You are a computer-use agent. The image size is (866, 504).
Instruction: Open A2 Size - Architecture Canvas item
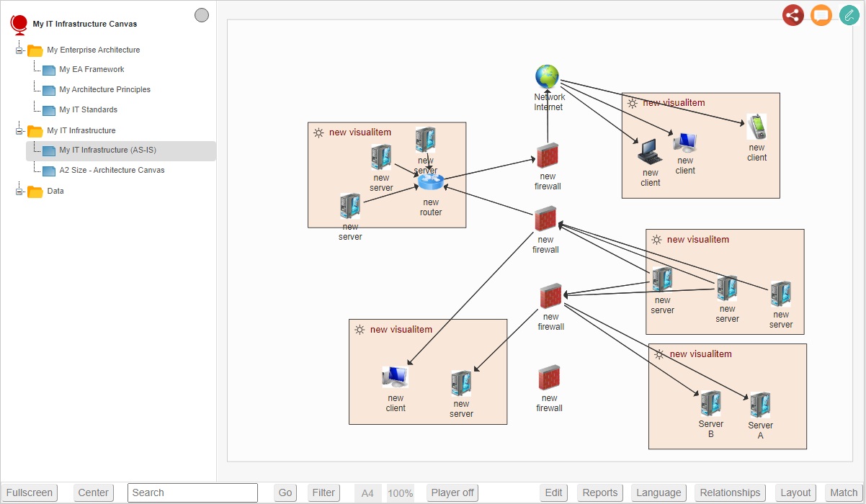[112, 171]
